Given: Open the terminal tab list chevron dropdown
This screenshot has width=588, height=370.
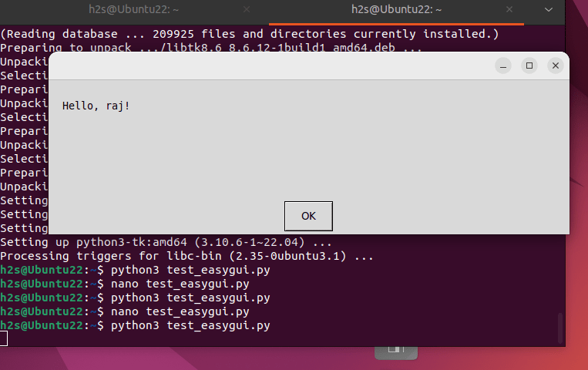Looking at the screenshot, I should pos(548,9).
